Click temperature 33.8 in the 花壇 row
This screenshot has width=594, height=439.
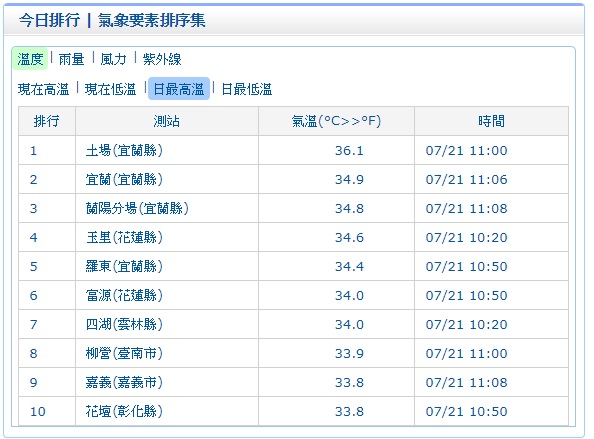[349, 412]
